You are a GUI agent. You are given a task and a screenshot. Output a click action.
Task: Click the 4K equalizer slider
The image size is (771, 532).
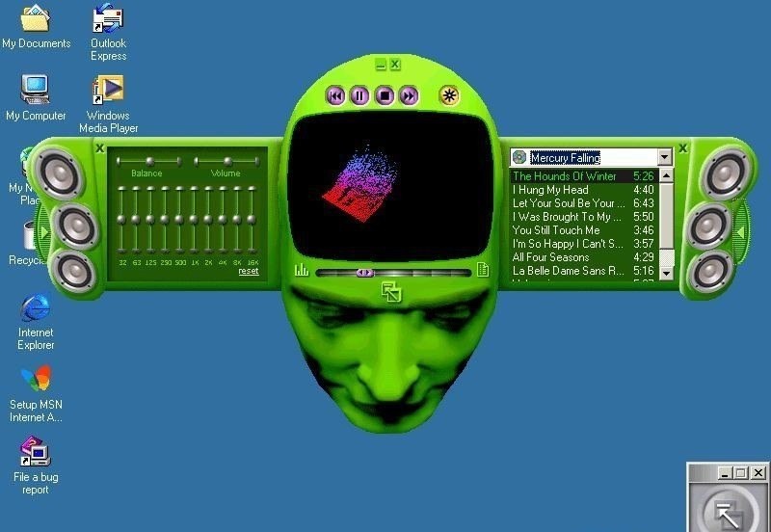pyautogui.click(x=223, y=220)
